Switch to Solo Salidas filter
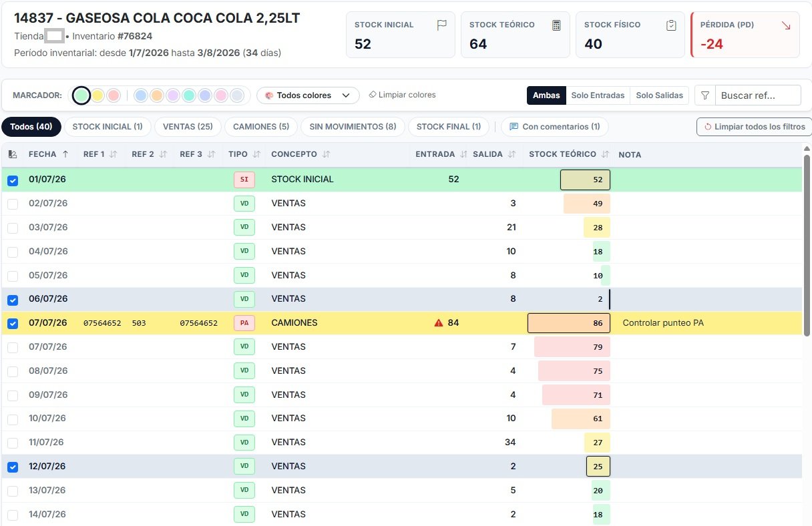 [660, 95]
